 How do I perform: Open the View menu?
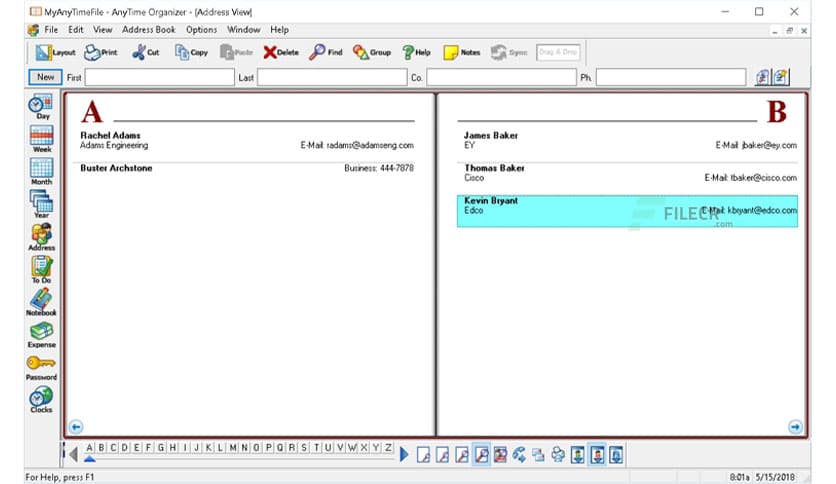pos(102,30)
